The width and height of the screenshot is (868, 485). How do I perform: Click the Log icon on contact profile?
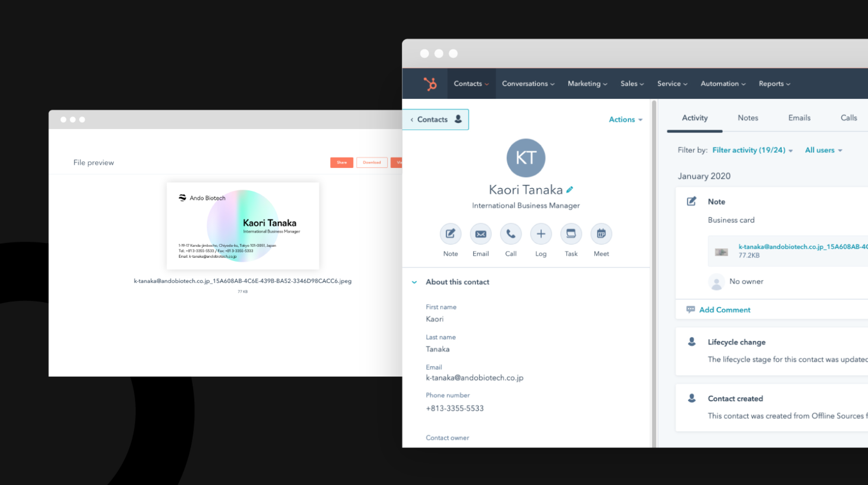click(541, 233)
